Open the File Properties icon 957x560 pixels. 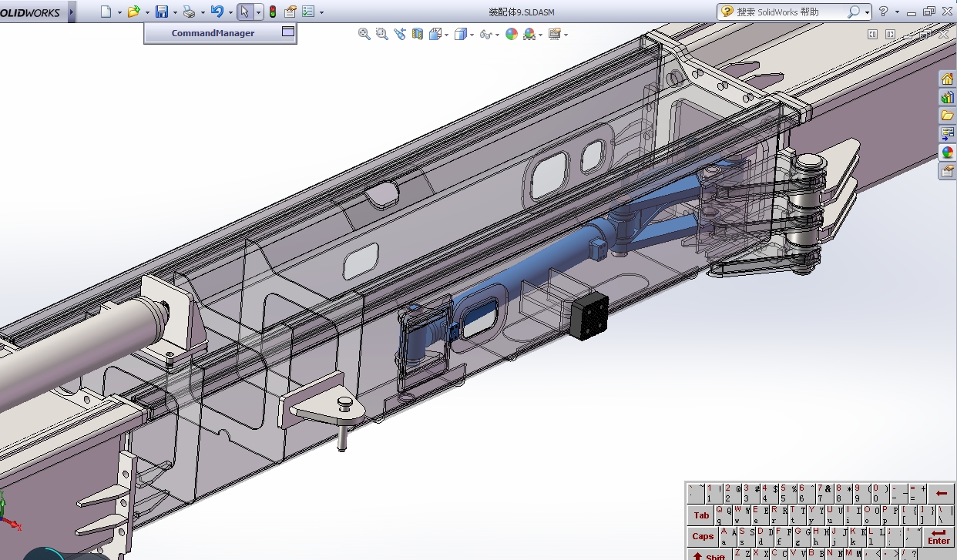coord(290,12)
